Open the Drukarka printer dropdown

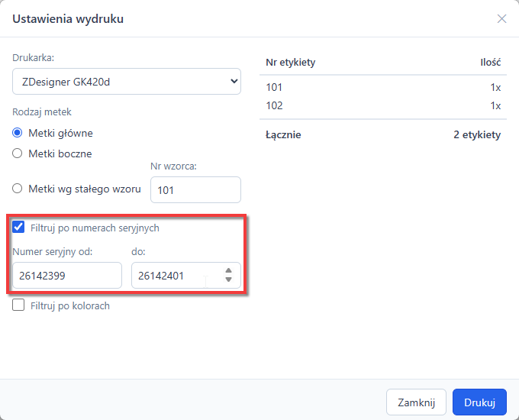point(127,82)
